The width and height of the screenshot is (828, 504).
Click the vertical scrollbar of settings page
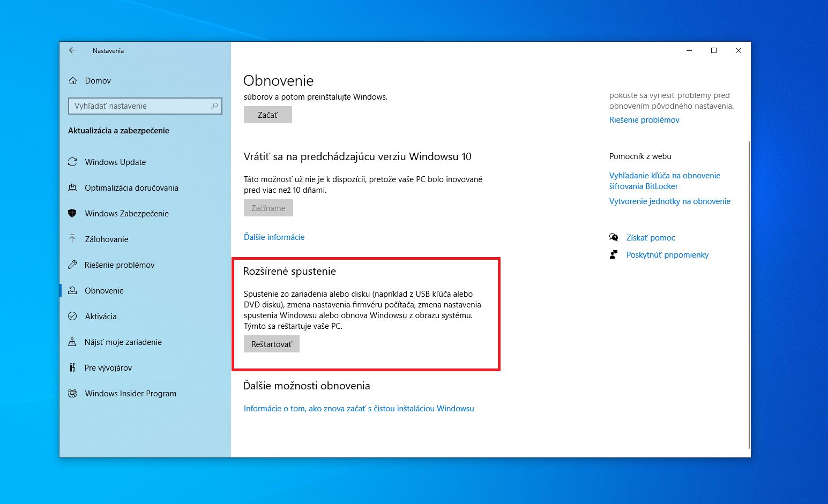749,295
